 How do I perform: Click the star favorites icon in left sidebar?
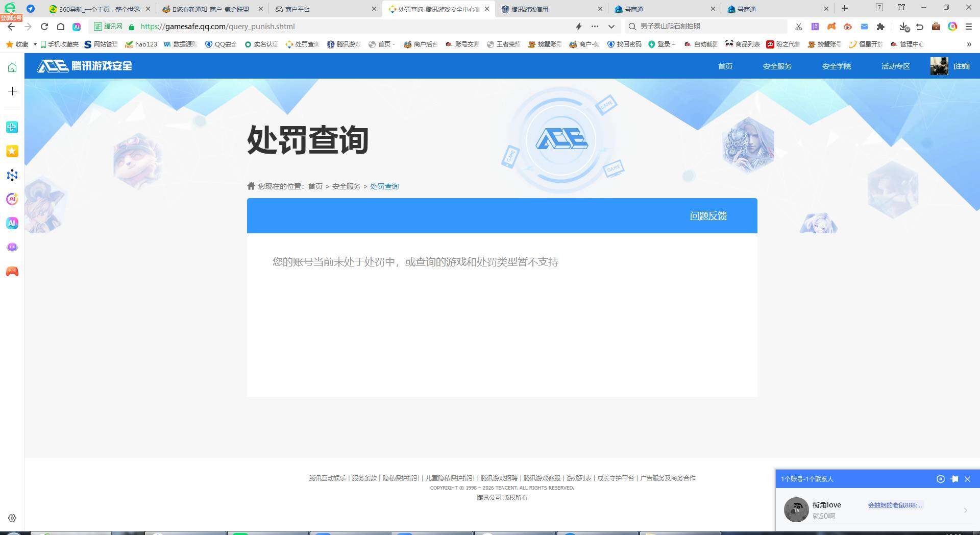(12, 151)
